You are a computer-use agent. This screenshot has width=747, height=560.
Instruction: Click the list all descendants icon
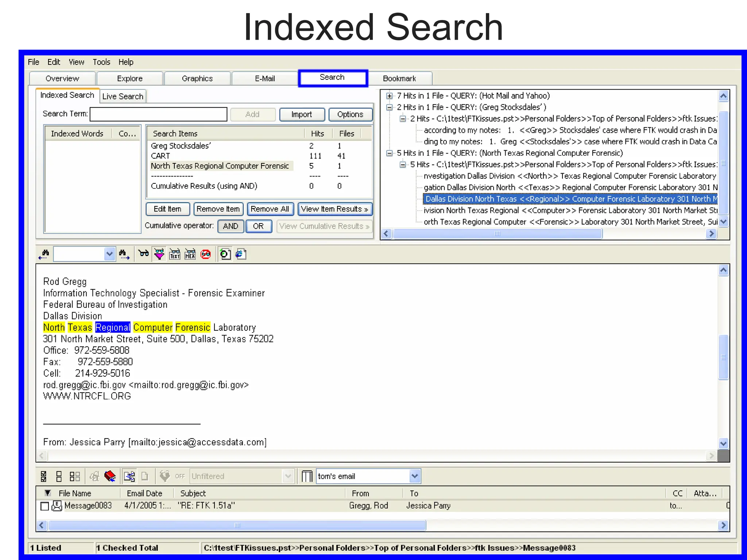pyautogui.click(x=129, y=476)
